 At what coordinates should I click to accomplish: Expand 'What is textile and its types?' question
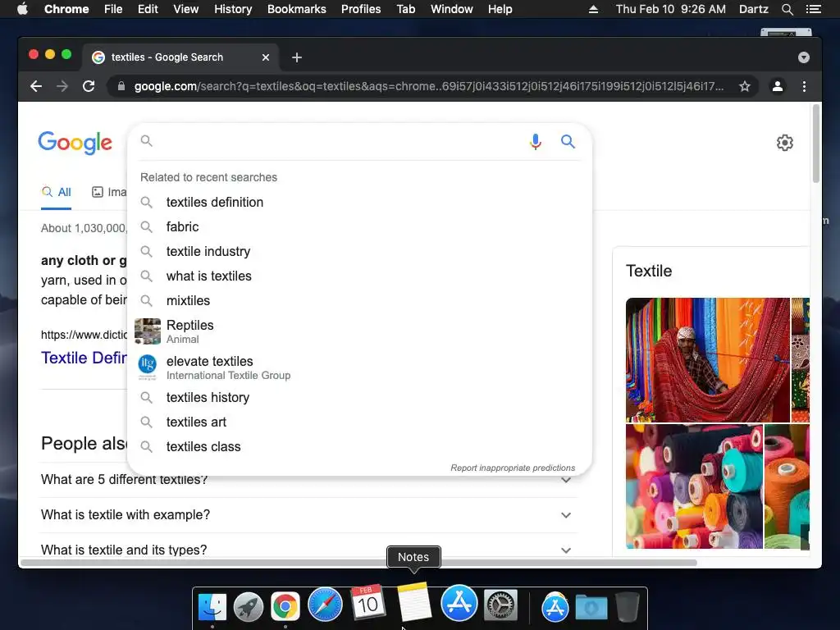pos(308,550)
